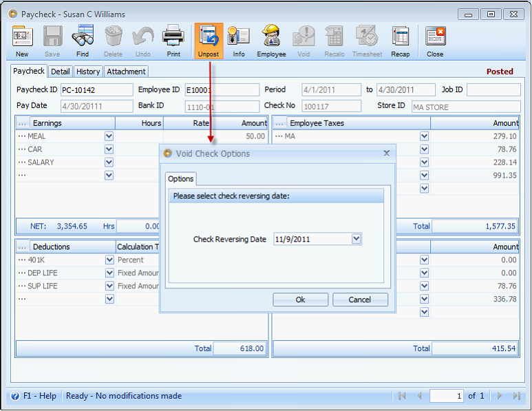Viewport: 532px width, 411px height.
Task: Click the NET amount 3,354.65
Action: (72, 226)
